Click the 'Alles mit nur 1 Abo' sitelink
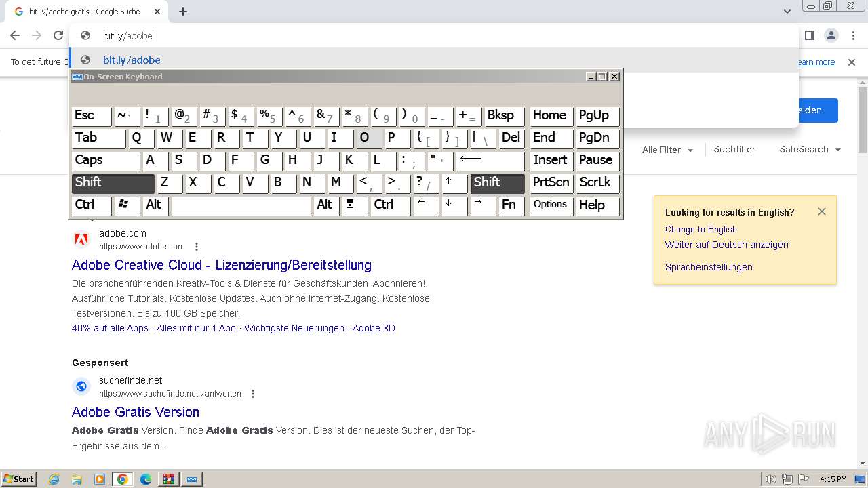868x488 pixels. (196, 328)
